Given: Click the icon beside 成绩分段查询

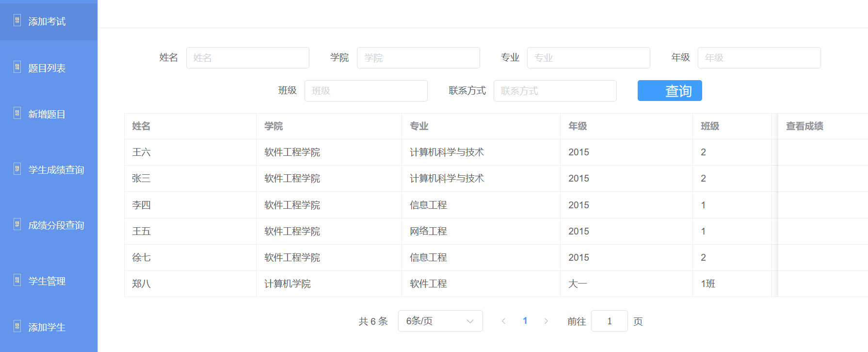Looking at the screenshot, I should (17, 224).
